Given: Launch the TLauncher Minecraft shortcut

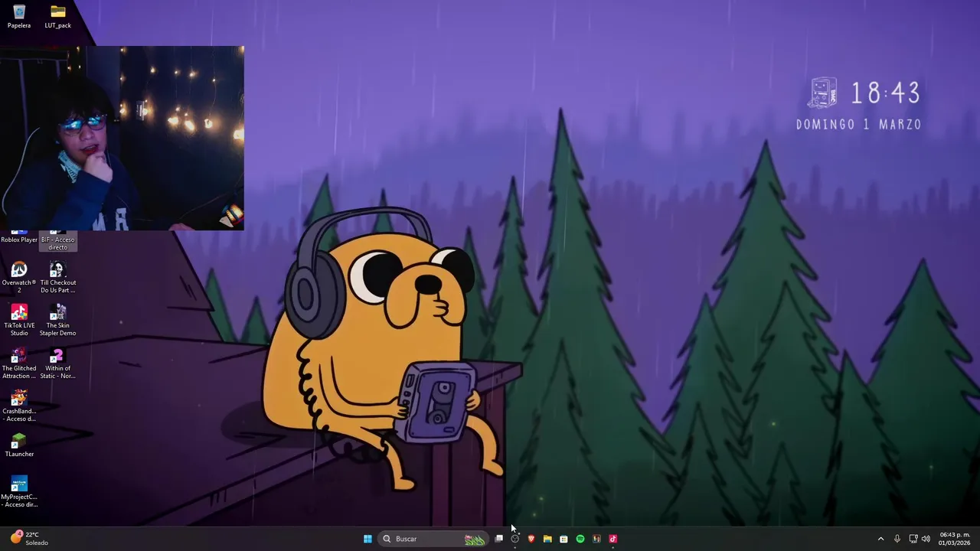Looking at the screenshot, I should point(19,445).
